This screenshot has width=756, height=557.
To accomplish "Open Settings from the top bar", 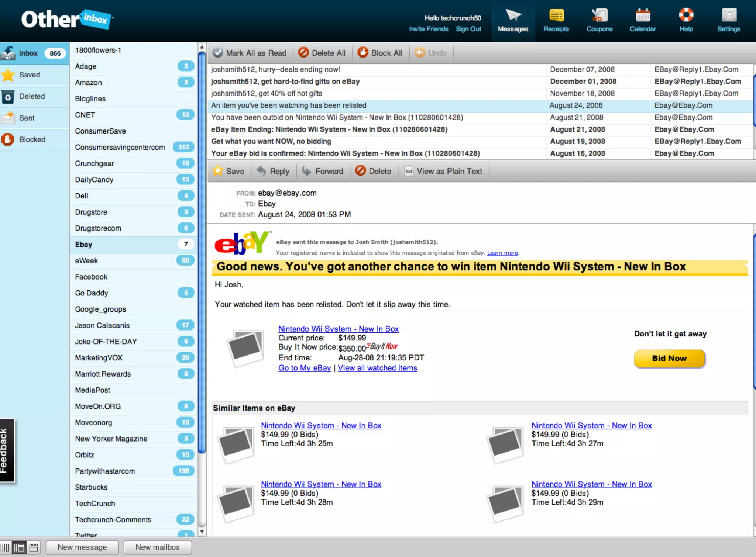I will [729, 15].
